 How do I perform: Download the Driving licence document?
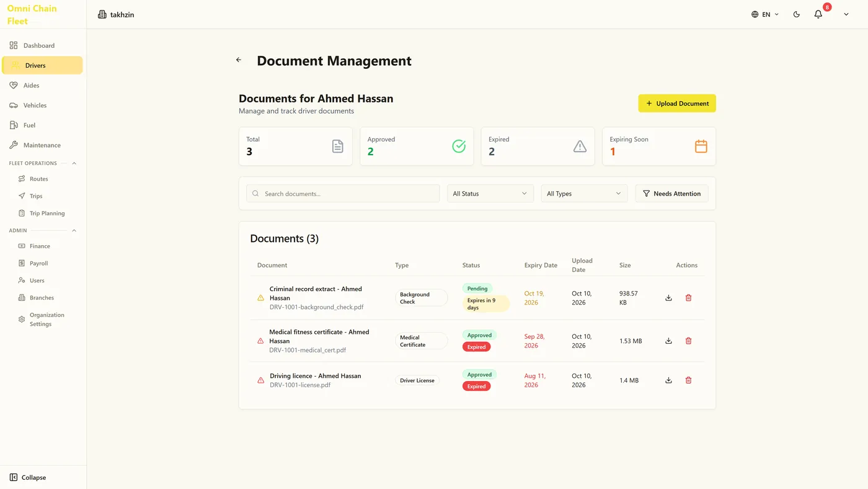668,380
